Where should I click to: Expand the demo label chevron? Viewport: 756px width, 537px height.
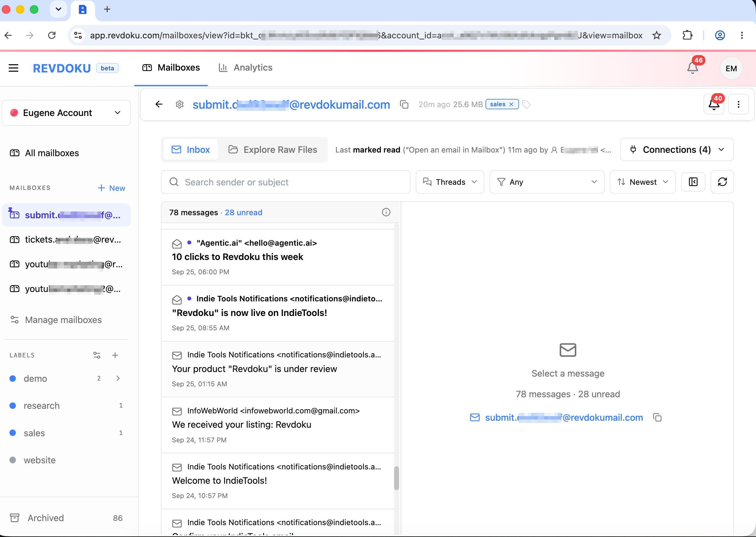[118, 378]
